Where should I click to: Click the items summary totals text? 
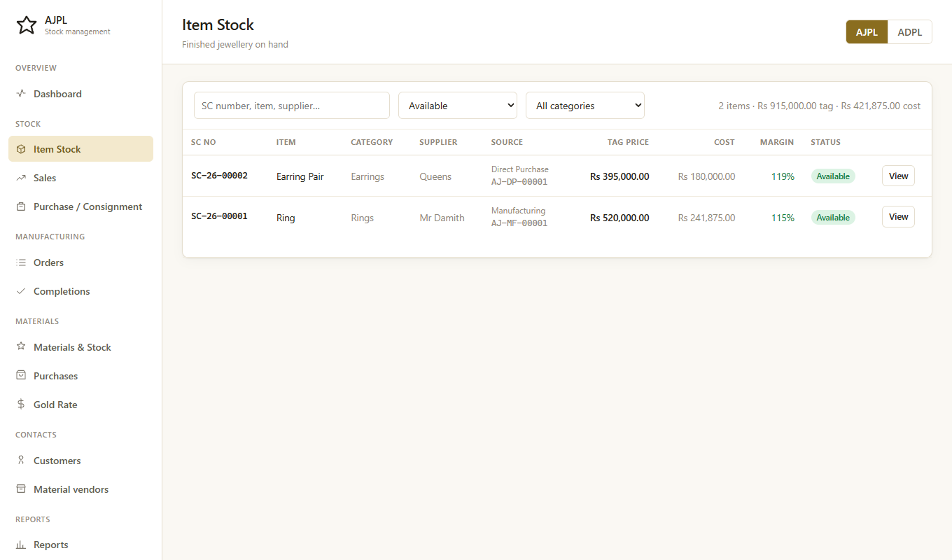(820, 106)
